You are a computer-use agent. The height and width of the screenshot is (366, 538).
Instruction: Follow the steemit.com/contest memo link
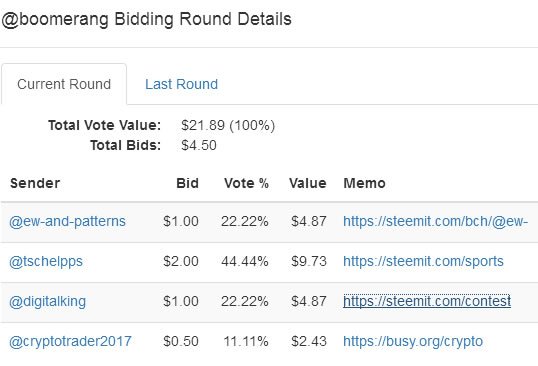click(427, 301)
